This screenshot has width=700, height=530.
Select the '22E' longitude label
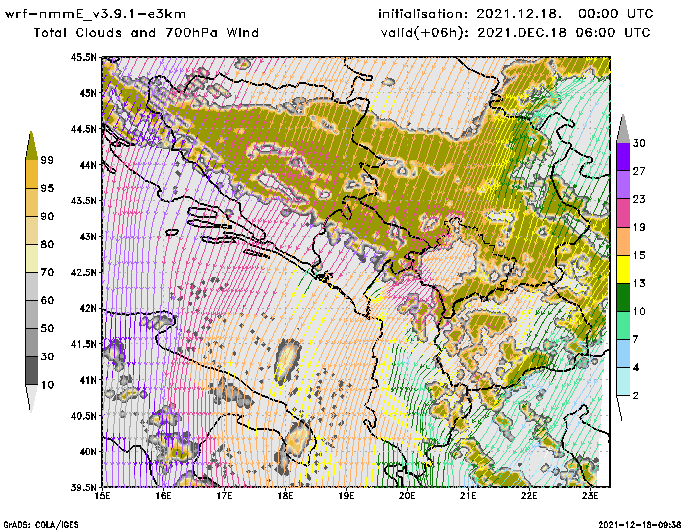[529, 496]
